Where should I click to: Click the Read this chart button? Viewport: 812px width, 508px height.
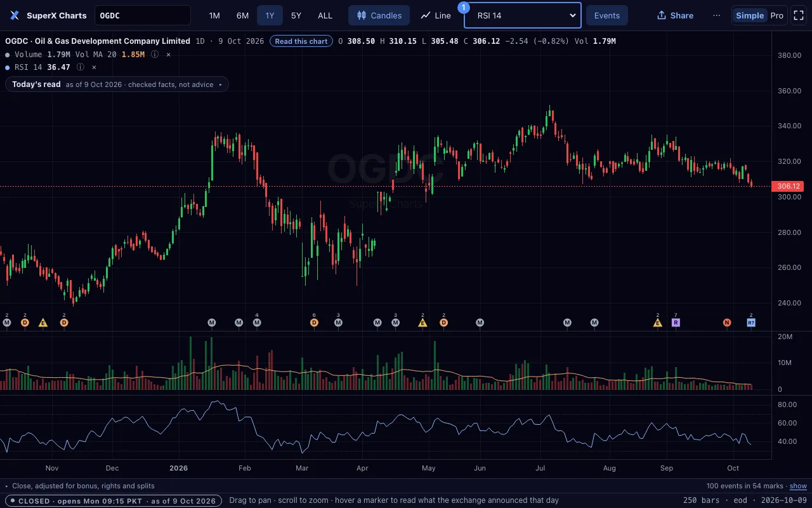point(301,41)
